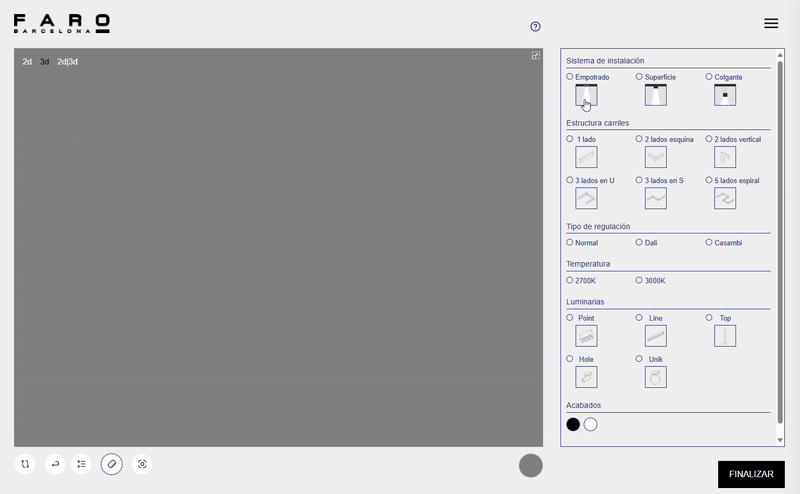Image resolution: width=800 pixels, height=494 pixels.
Task: Select the Superficie radio button
Action: (x=640, y=77)
